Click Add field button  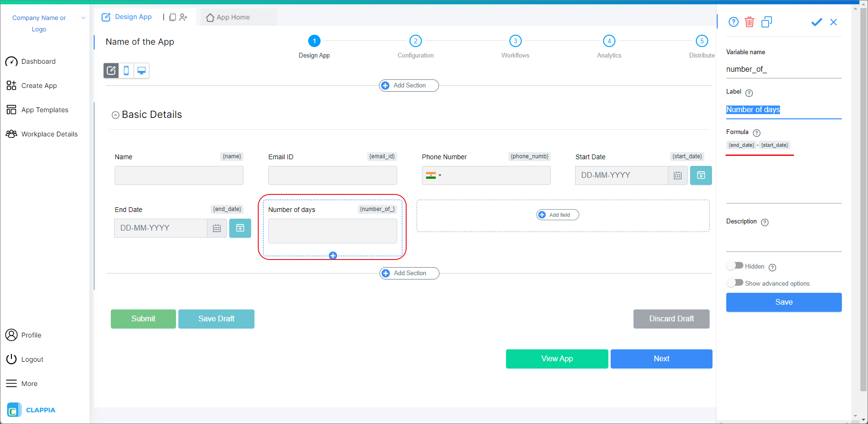coord(558,215)
